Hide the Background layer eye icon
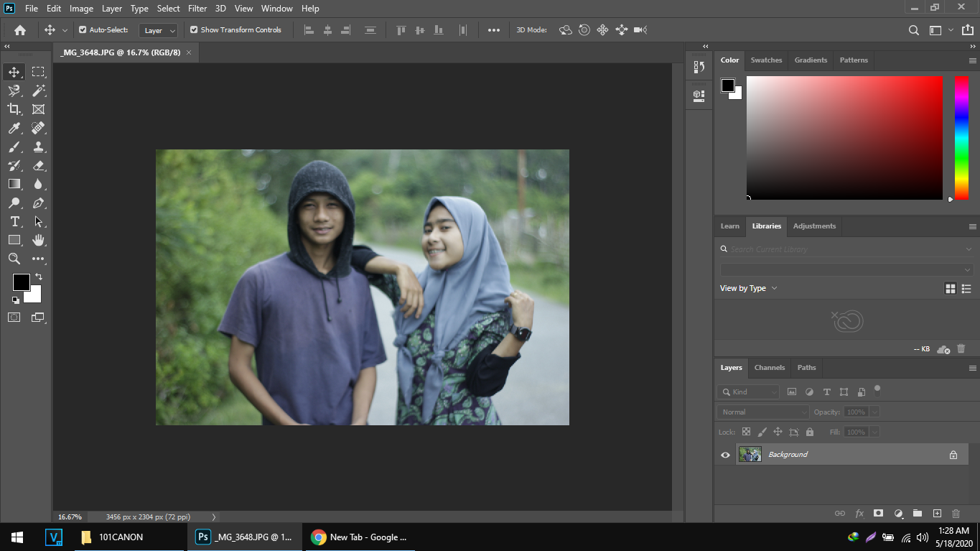The width and height of the screenshot is (980, 551). (725, 455)
